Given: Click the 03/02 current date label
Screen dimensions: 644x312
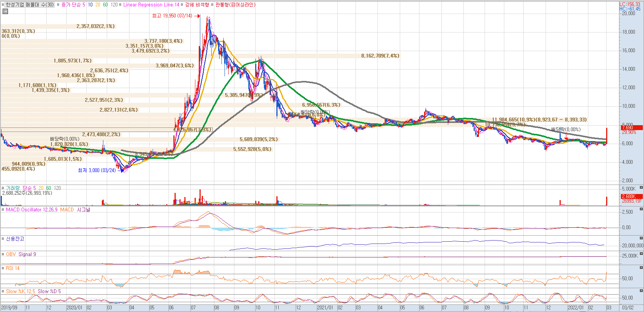Looking at the screenshot, I should coord(628,308).
